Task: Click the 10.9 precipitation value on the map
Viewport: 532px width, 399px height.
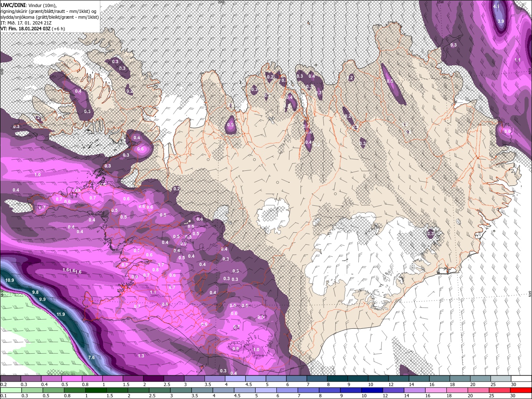Action: (10, 281)
